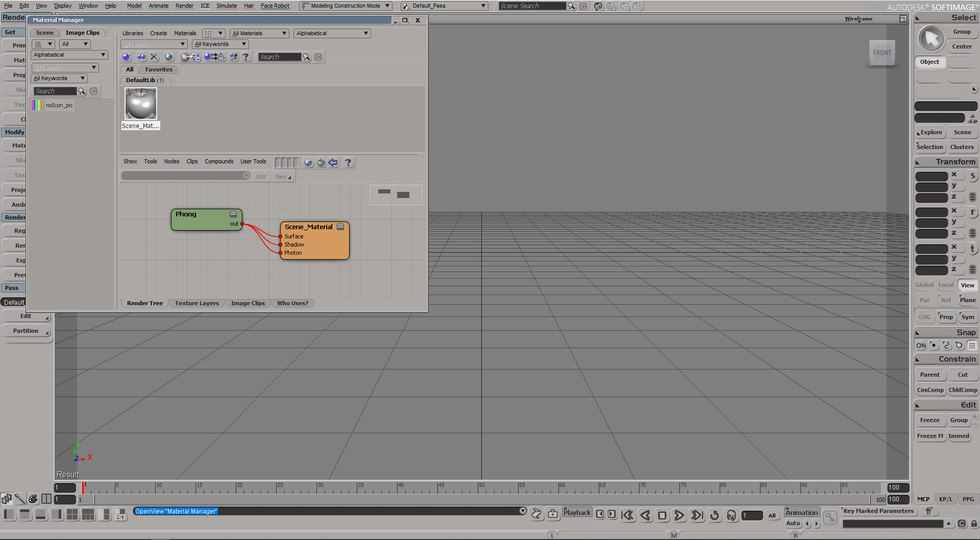The height and width of the screenshot is (540, 980).
Task: Click the globe with plus icon
Action: [169, 57]
